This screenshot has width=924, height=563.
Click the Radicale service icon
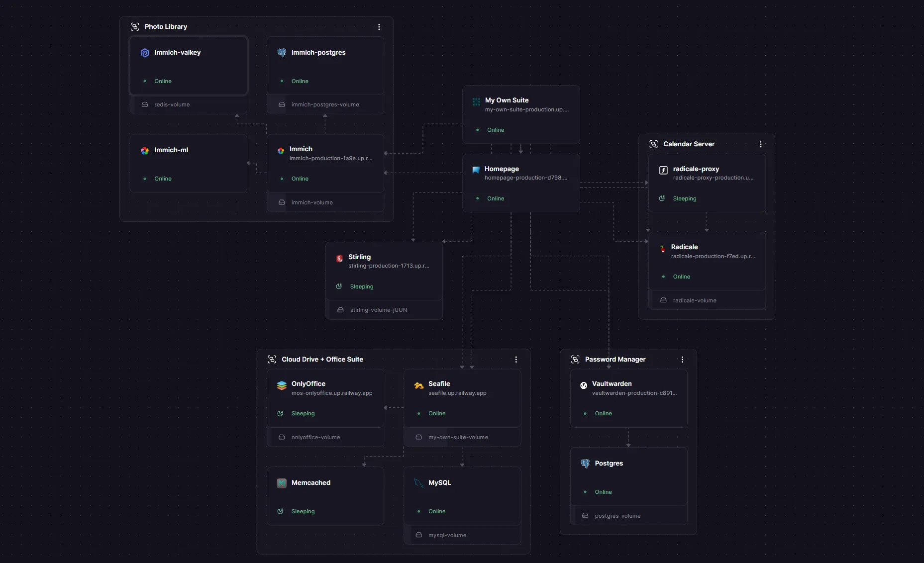point(662,249)
